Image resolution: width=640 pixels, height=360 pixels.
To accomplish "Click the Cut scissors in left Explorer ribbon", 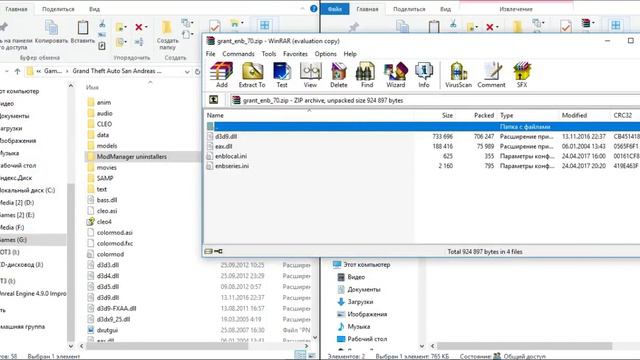I will point(102,24).
